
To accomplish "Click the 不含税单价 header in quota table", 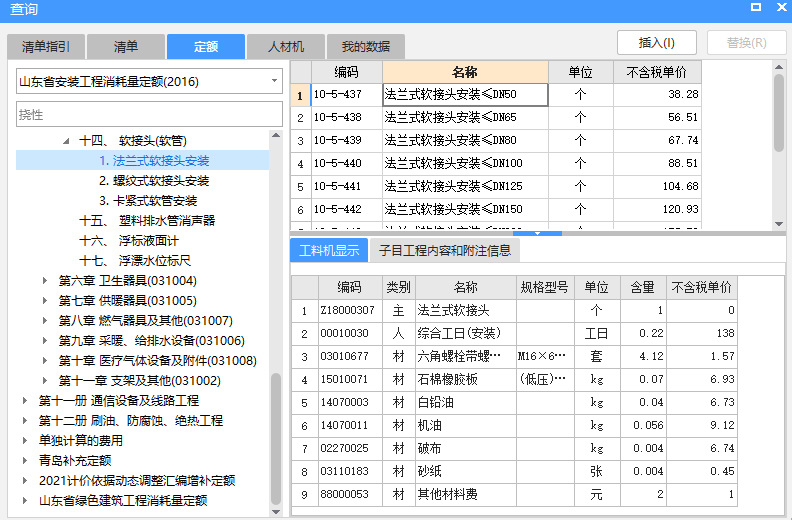I will click(x=657, y=72).
